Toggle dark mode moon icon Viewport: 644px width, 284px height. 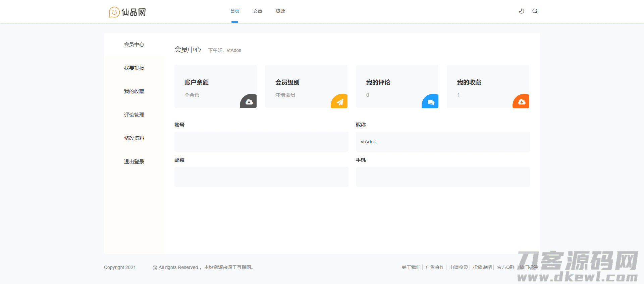tap(522, 11)
